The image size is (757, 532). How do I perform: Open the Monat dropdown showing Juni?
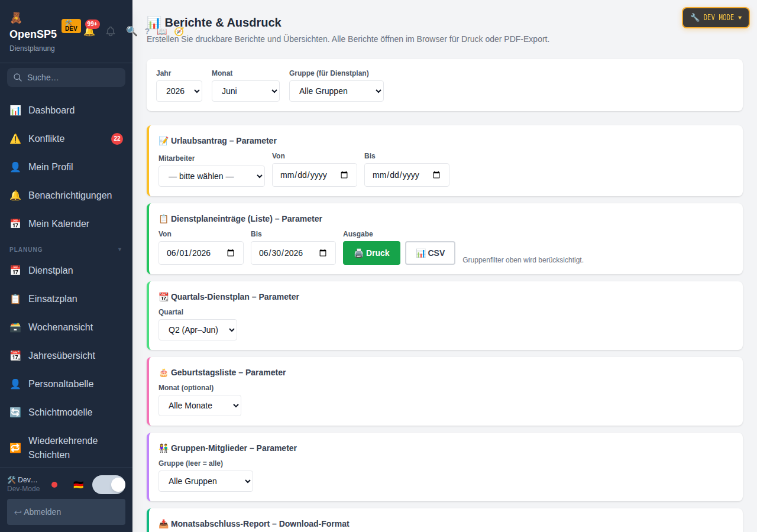245,91
